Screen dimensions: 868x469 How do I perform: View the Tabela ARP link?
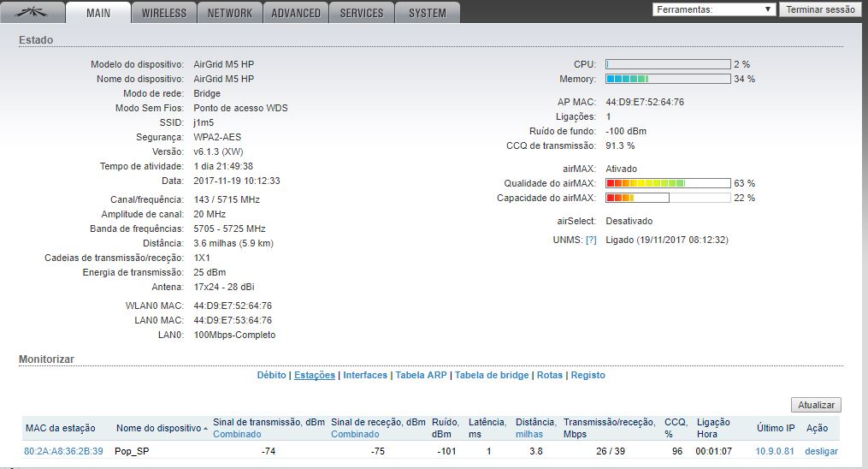[421, 375]
